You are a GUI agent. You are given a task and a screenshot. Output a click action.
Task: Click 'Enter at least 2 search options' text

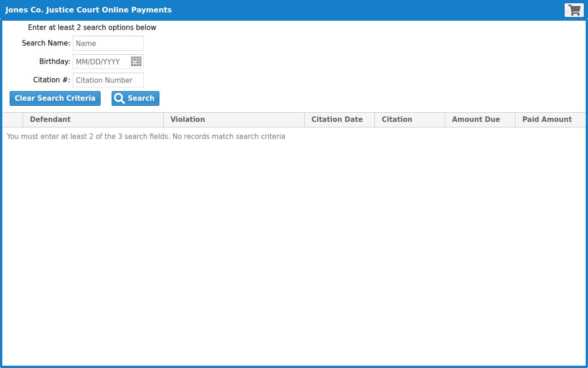(92, 28)
